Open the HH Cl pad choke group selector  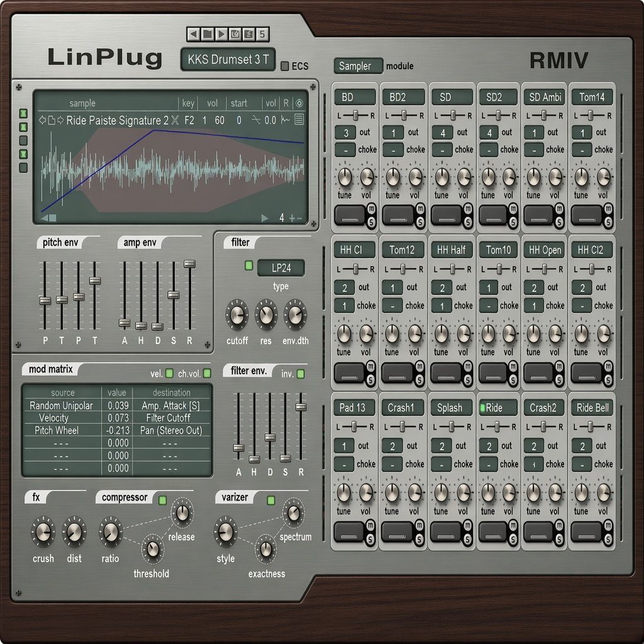click(x=344, y=306)
